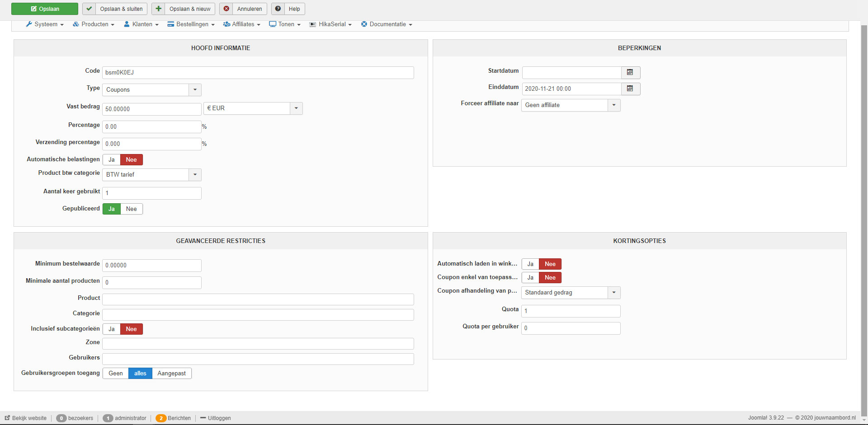Set Inclusief subcategorieën to Nee
The width and height of the screenshot is (868, 425).
pyautogui.click(x=132, y=329)
